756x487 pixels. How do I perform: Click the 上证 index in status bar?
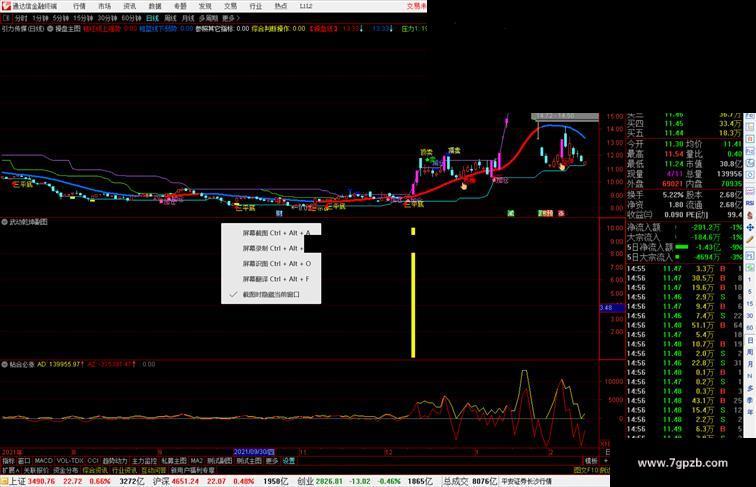coord(17,481)
